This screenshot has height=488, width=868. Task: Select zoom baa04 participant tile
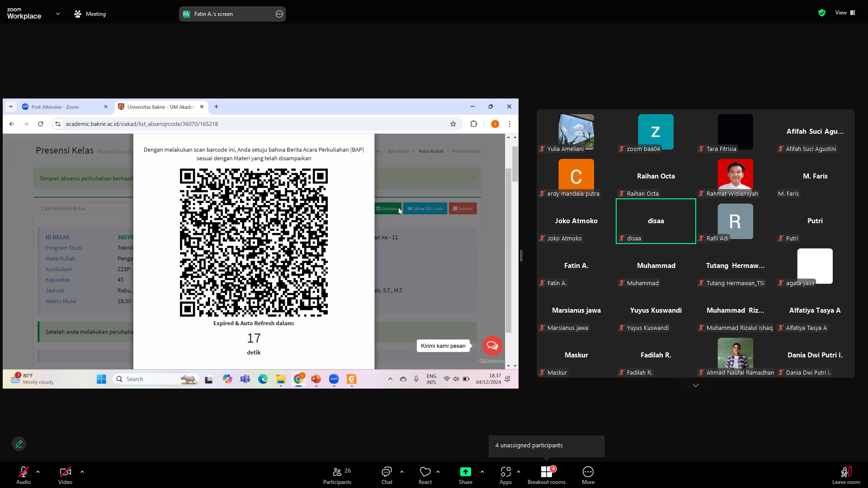(656, 131)
